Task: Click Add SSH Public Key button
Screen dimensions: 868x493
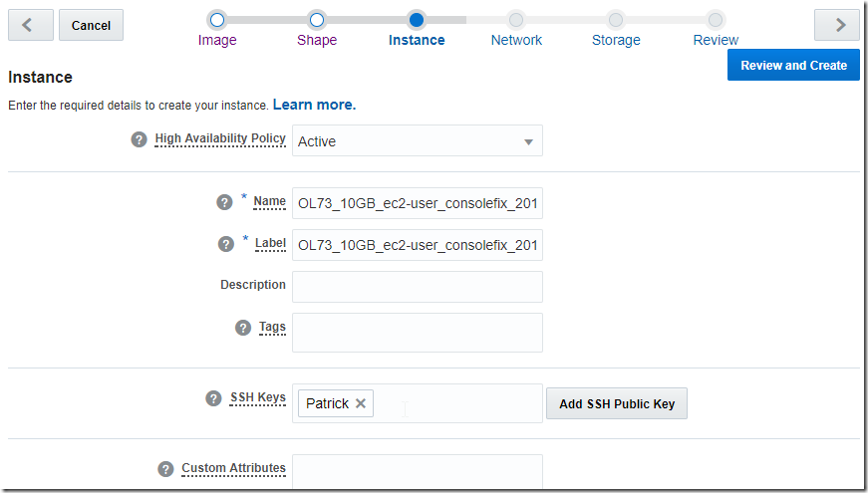Action: 617,403
